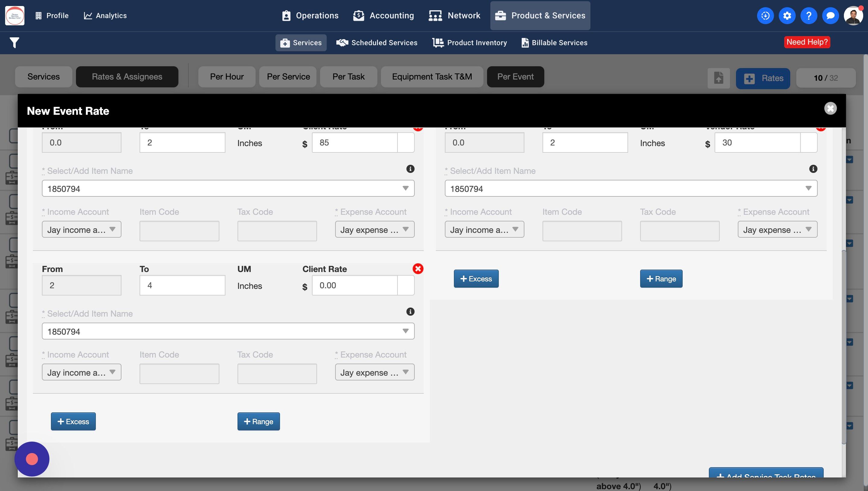Add a vendor range with + Range
868x491 pixels.
(661, 279)
